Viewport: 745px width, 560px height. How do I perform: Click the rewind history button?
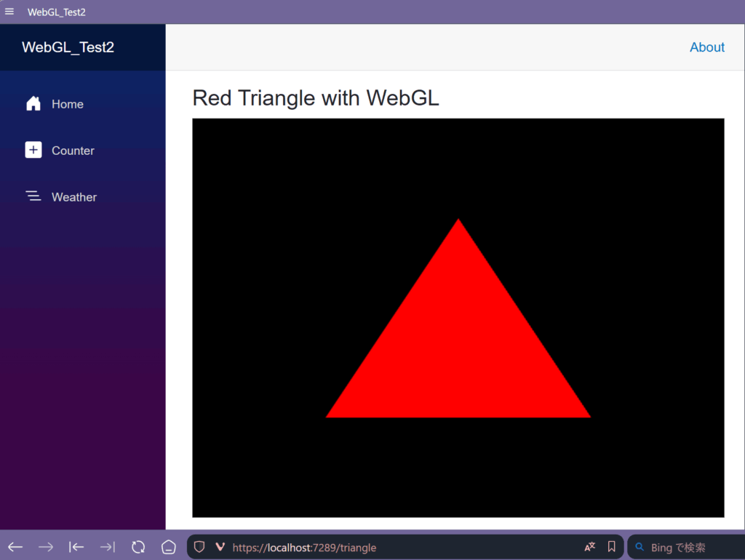click(76, 547)
